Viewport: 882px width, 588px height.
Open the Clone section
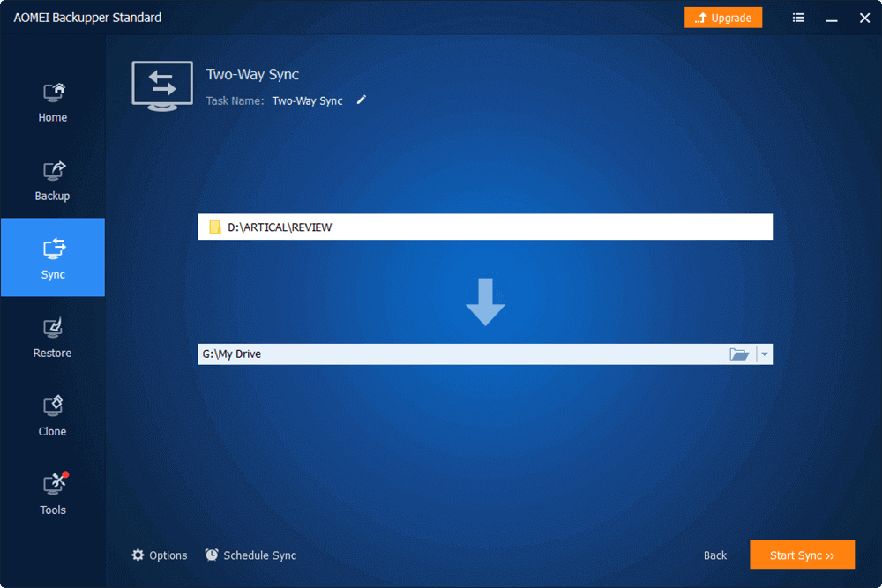coord(52,417)
